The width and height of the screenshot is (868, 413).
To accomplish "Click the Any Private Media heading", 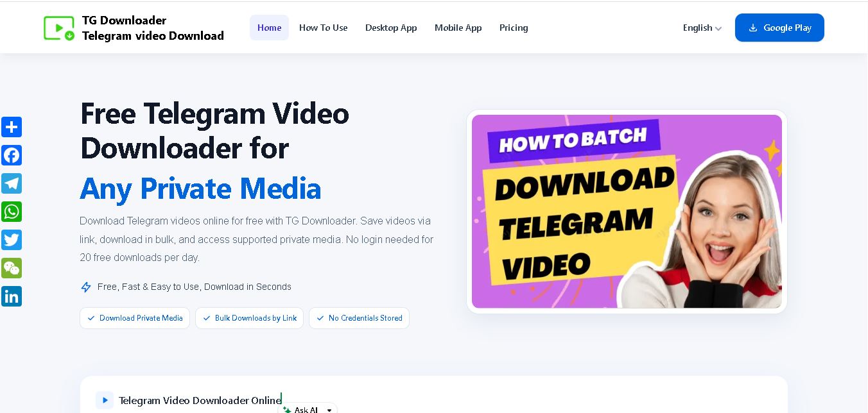I will pyautogui.click(x=200, y=189).
